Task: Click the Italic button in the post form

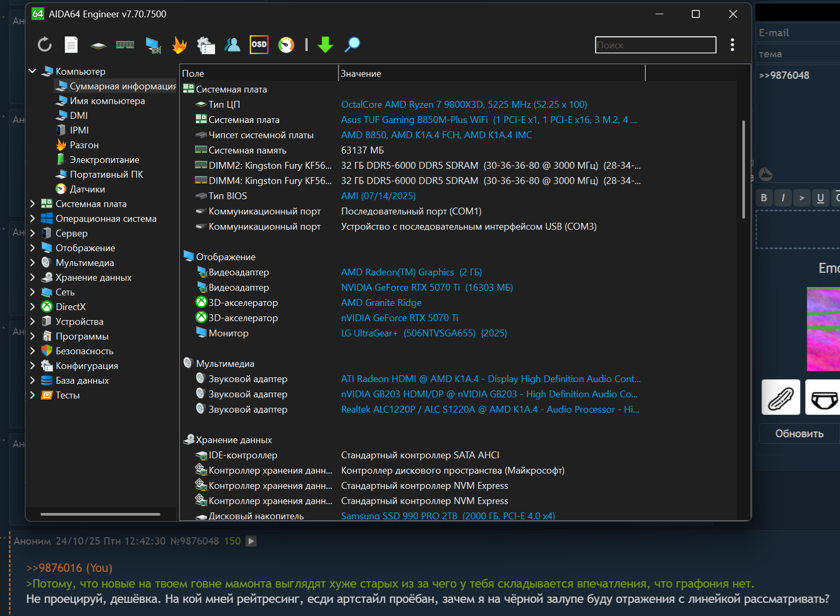Action: [783, 198]
